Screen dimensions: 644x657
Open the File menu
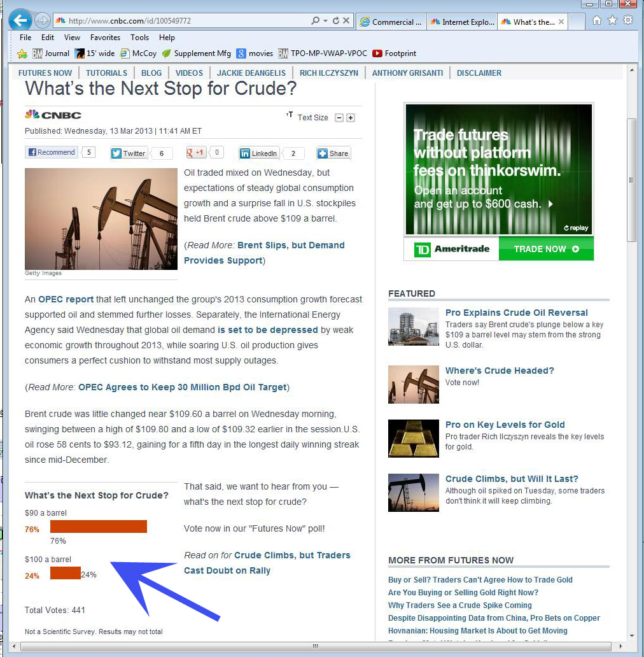(25, 38)
